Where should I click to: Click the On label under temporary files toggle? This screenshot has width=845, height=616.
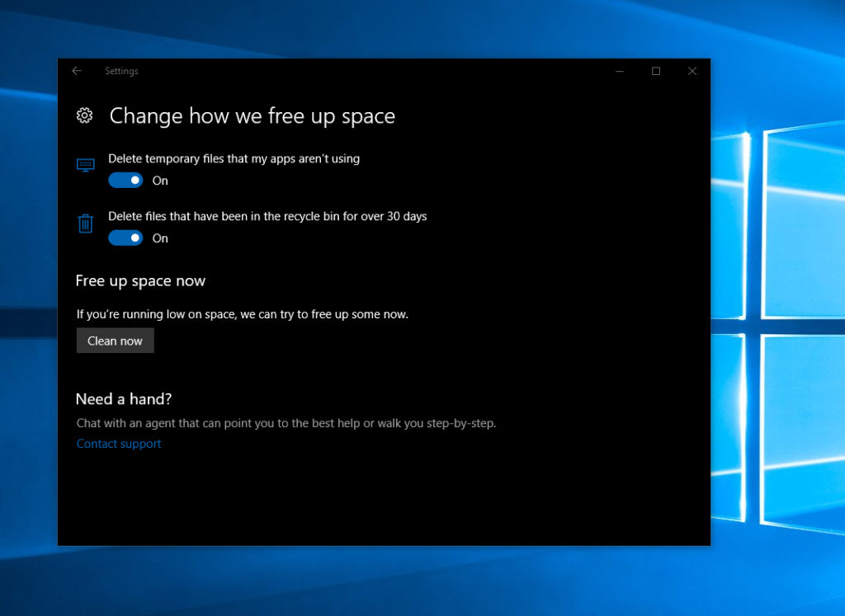click(x=160, y=181)
